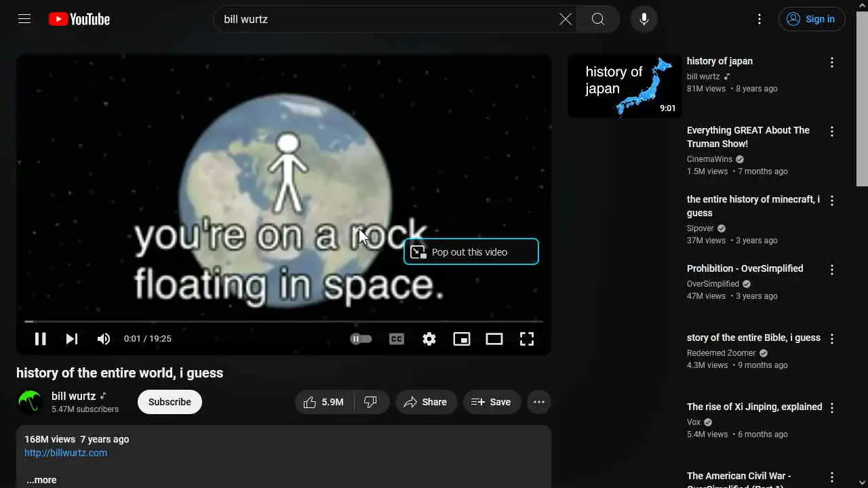
Task: Open options for The American Civil War video
Action: click(x=832, y=477)
